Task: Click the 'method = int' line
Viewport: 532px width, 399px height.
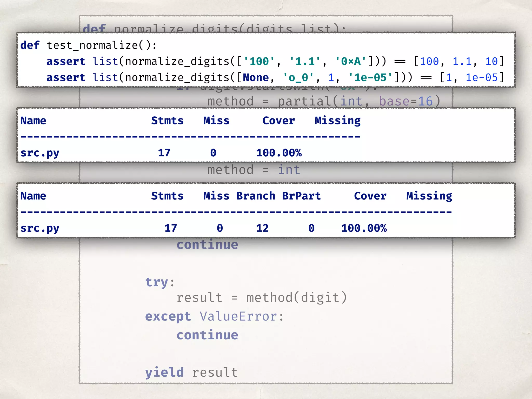Action: (254, 170)
